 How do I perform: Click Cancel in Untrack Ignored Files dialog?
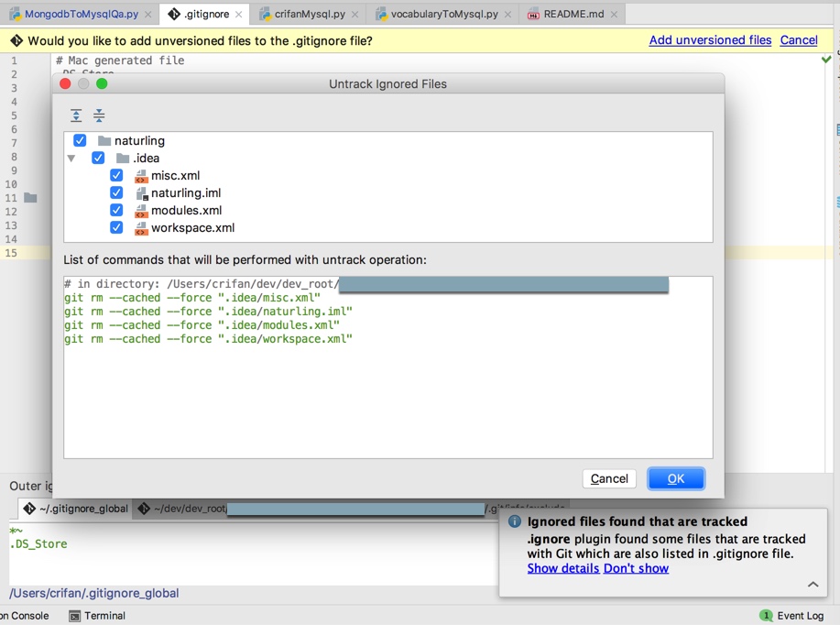[x=609, y=478]
